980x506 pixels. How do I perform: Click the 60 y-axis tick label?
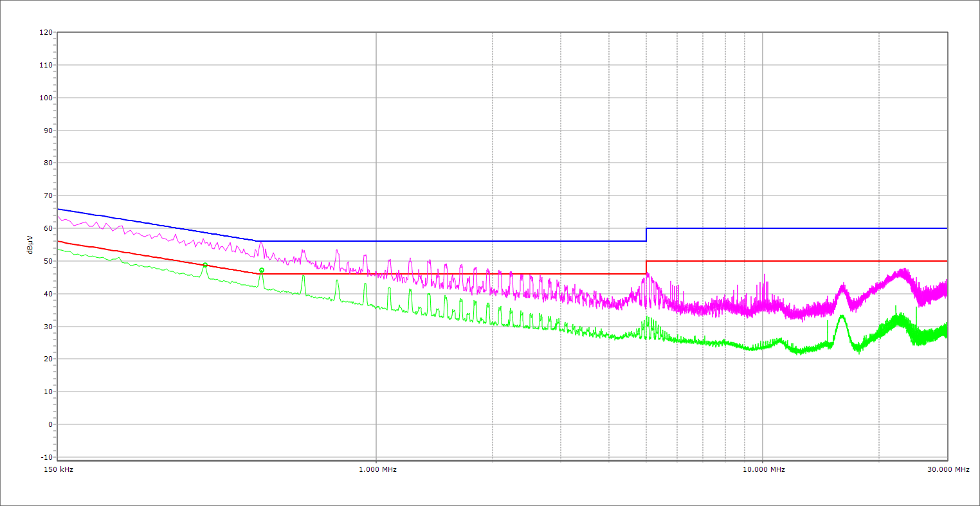click(48, 228)
